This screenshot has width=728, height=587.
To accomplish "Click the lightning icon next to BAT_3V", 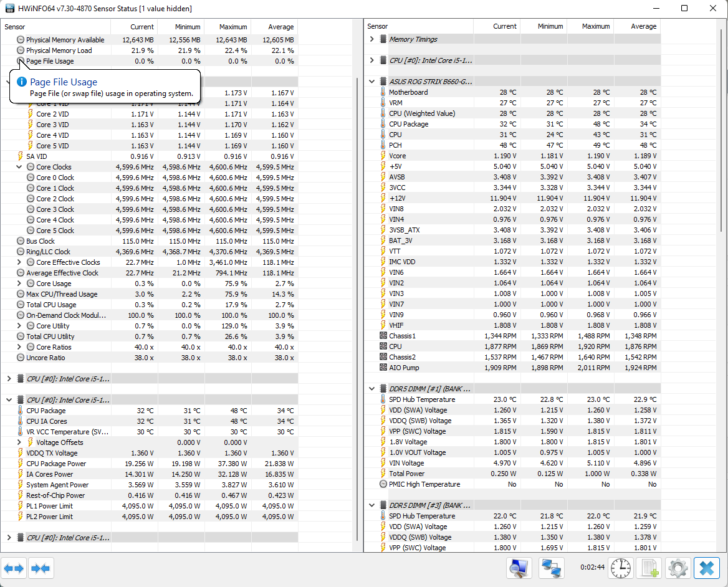I will [x=383, y=241].
